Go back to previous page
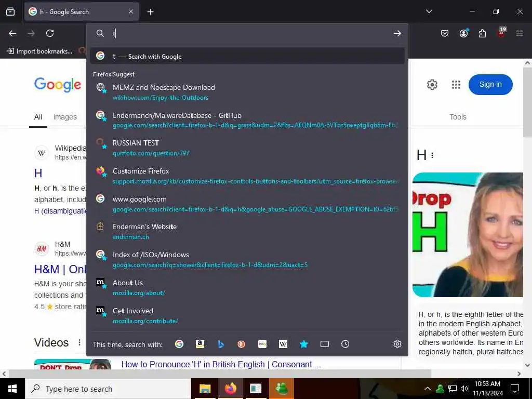532x399 pixels. [x=12, y=33]
